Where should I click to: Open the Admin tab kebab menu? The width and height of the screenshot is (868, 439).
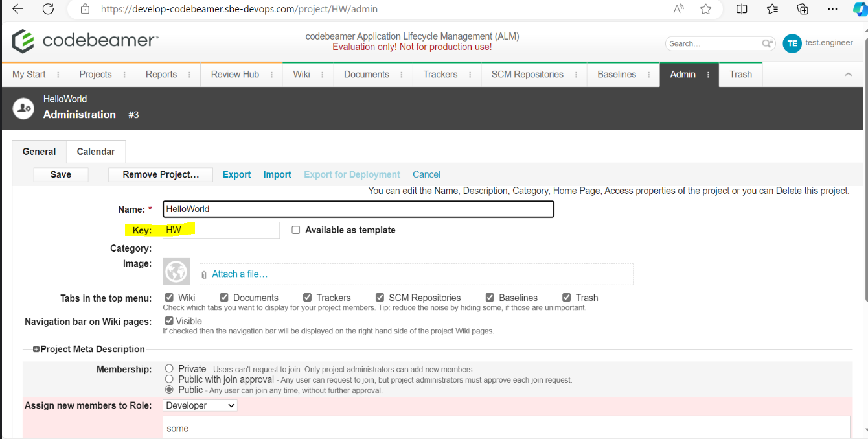tap(708, 75)
